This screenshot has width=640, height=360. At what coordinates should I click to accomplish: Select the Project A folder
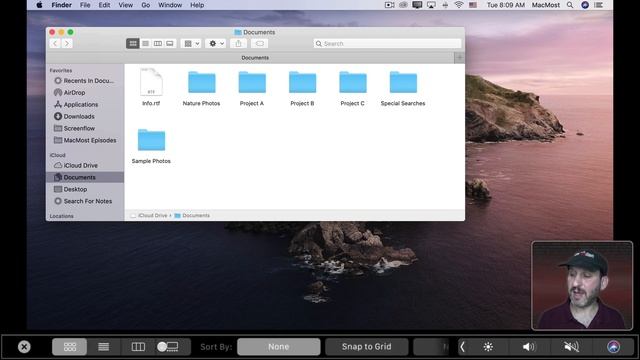(x=252, y=89)
